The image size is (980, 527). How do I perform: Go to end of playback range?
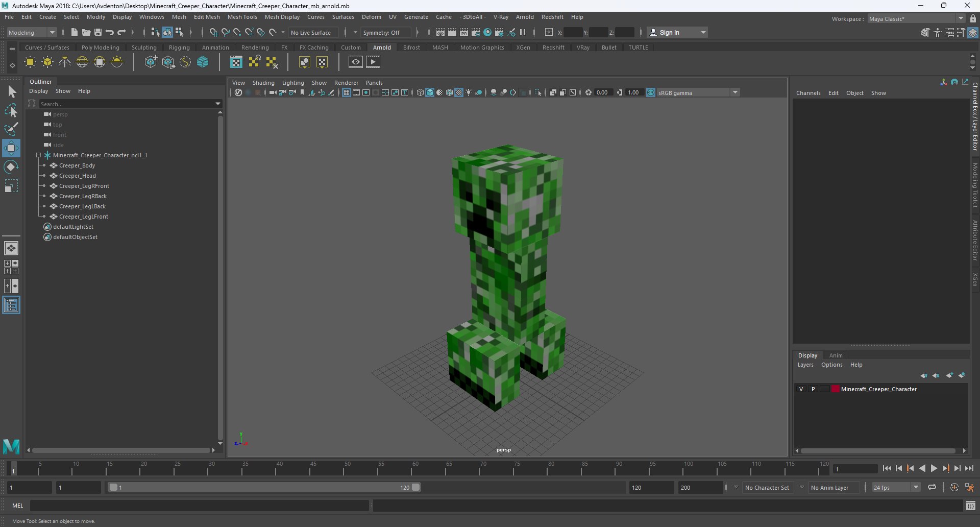pos(969,468)
